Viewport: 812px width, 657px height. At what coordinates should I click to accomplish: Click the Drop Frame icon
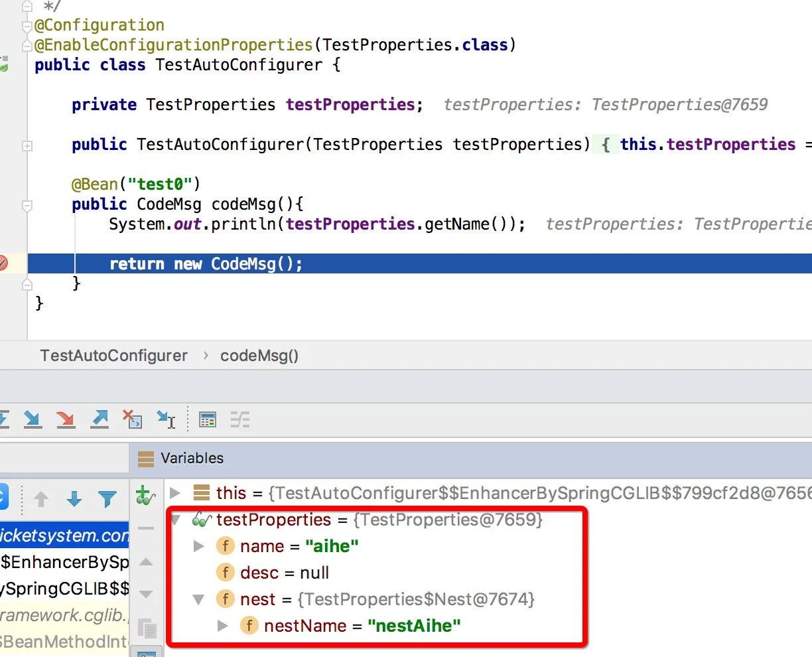(x=133, y=419)
